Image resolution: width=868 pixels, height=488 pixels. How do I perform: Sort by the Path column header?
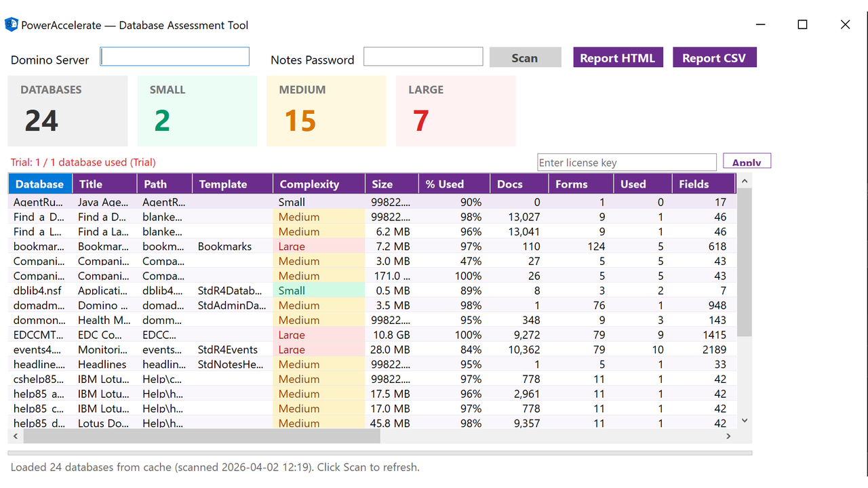pyautogui.click(x=165, y=184)
